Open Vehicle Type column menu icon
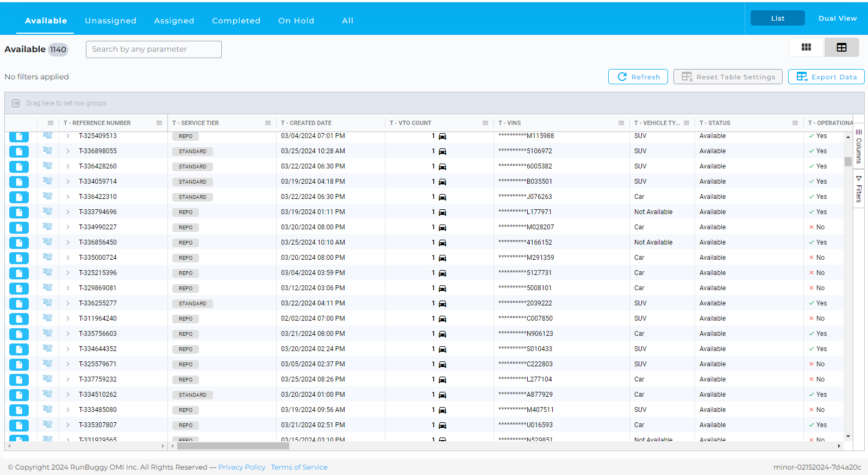The height and width of the screenshot is (475, 868). coord(686,123)
